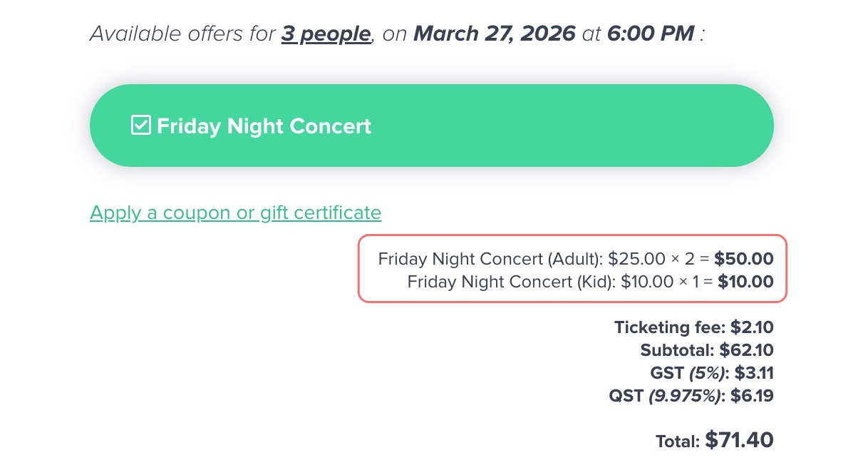Click the 6:00 PM time text

click(x=650, y=34)
